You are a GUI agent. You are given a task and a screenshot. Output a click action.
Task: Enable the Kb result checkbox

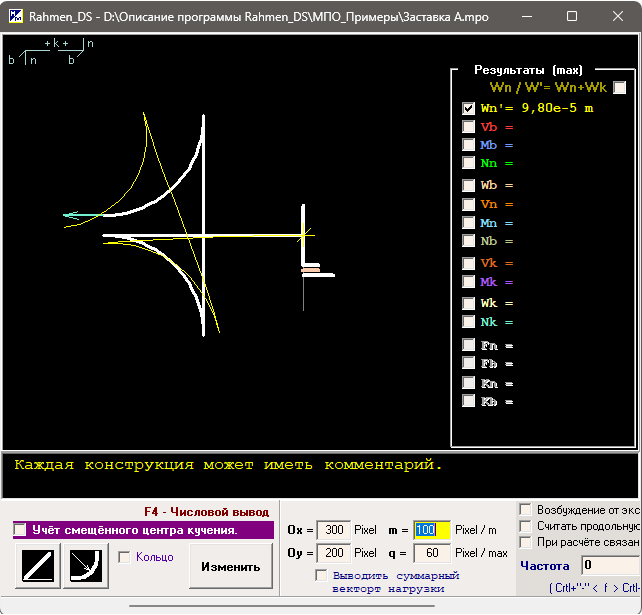pos(468,401)
